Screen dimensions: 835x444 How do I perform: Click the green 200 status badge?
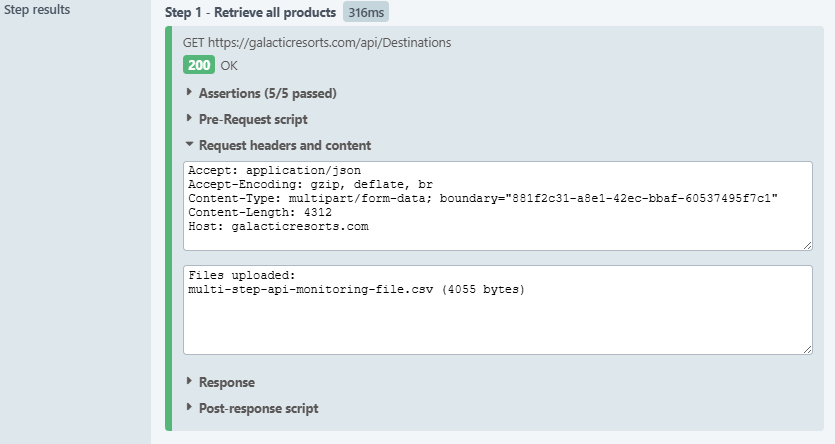coord(198,65)
